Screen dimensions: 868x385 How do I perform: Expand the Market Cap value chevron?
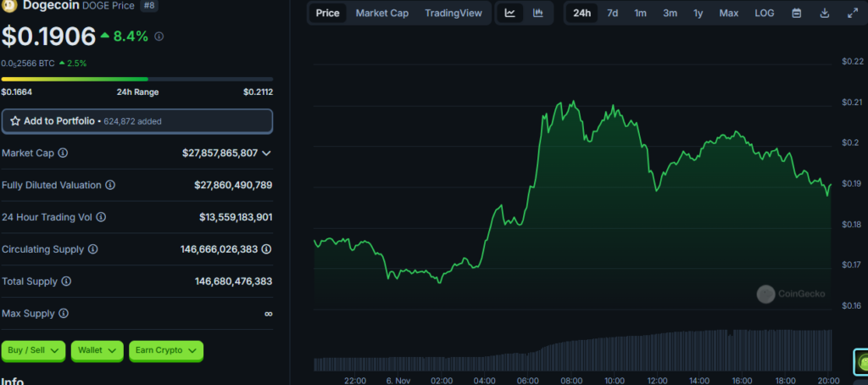266,153
